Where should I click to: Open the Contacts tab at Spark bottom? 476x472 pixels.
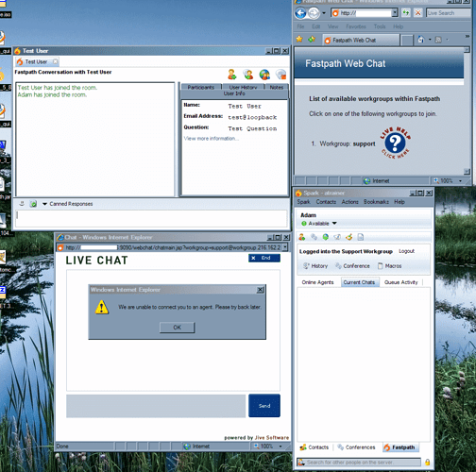[x=314, y=447]
